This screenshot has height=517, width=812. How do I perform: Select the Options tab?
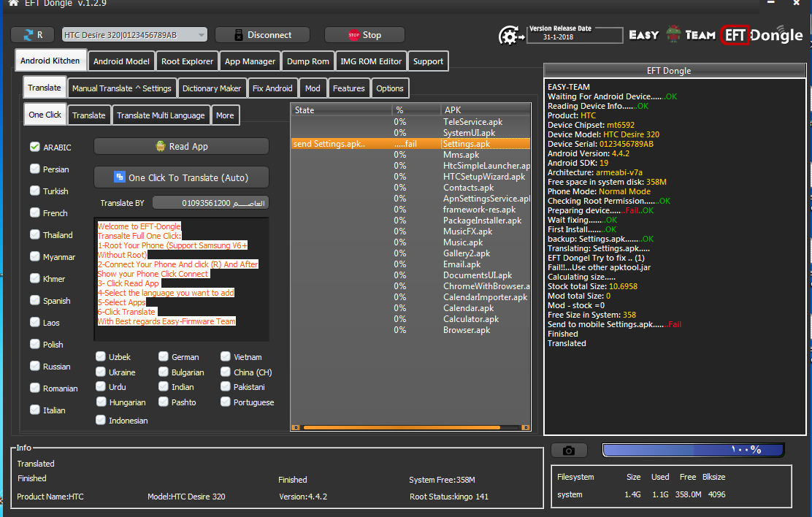click(x=390, y=88)
